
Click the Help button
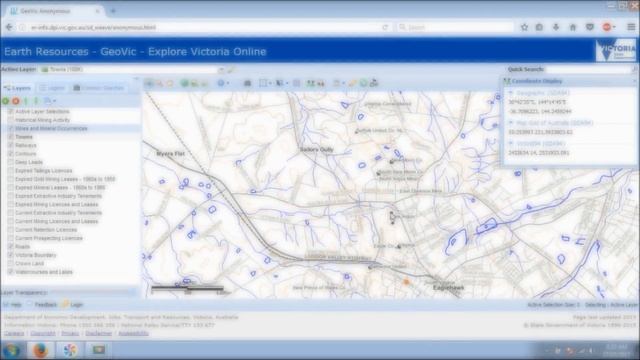(12, 305)
